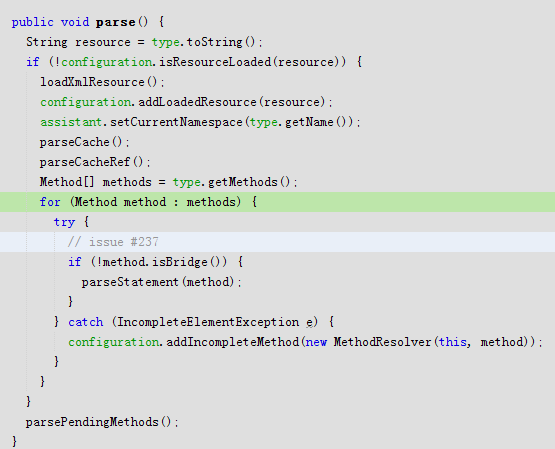Click the 'getMethods' call
Viewport: 555px width, 449px height.
(243, 182)
